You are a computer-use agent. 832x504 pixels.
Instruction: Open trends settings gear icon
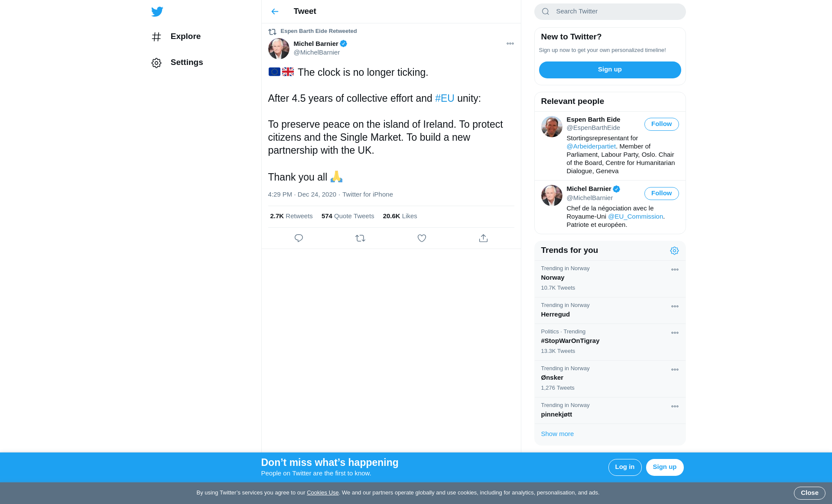[674, 251]
